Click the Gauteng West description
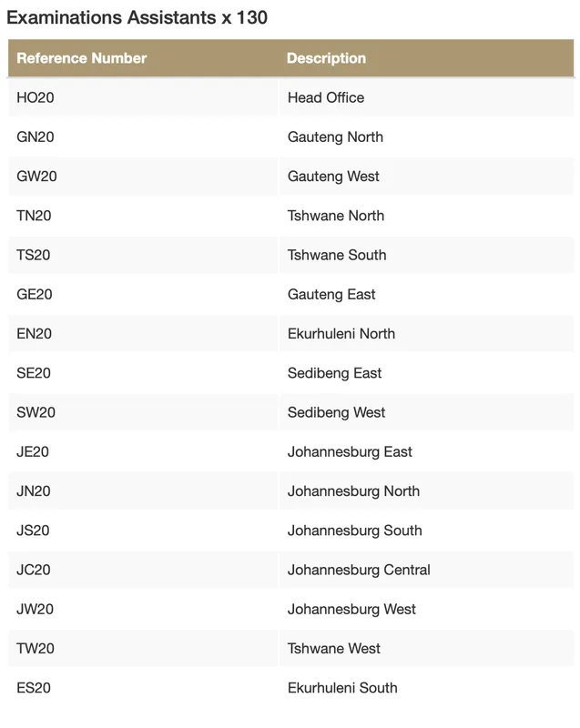Image resolution: width=580 pixels, height=728 pixels. (x=333, y=177)
